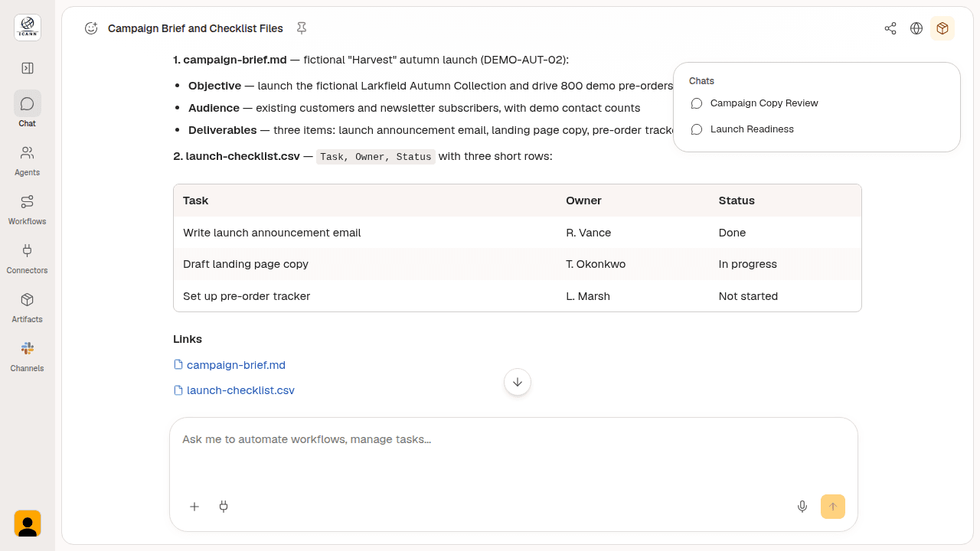Click the Chats popup heading
980x551 pixels.
click(701, 81)
